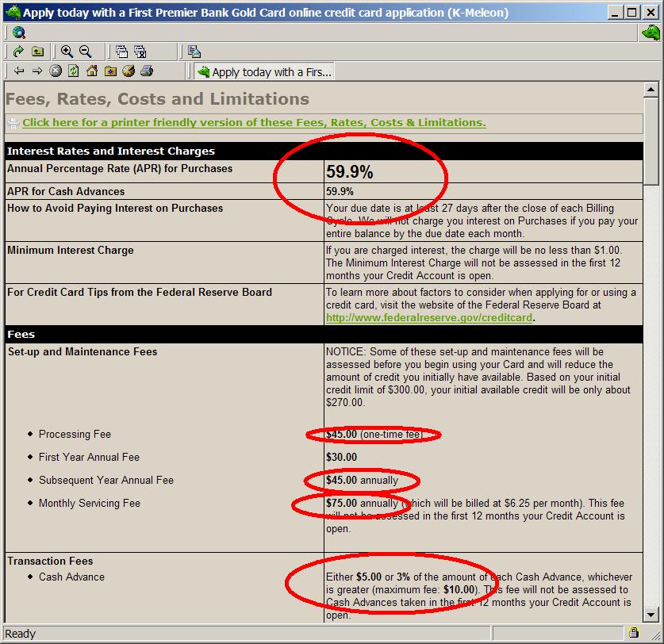The height and width of the screenshot is (644, 664).
Task: Click the close layer icon
Action: point(140,52)
